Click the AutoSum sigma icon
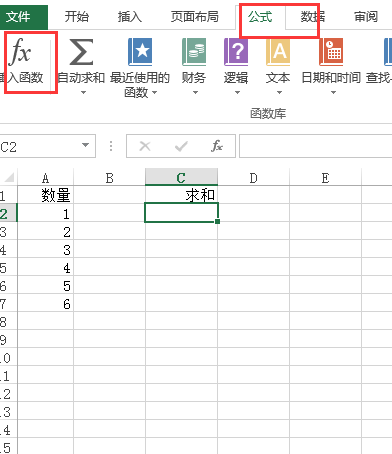The height and width of the screenshot is (454, 392). coord(81,52)
